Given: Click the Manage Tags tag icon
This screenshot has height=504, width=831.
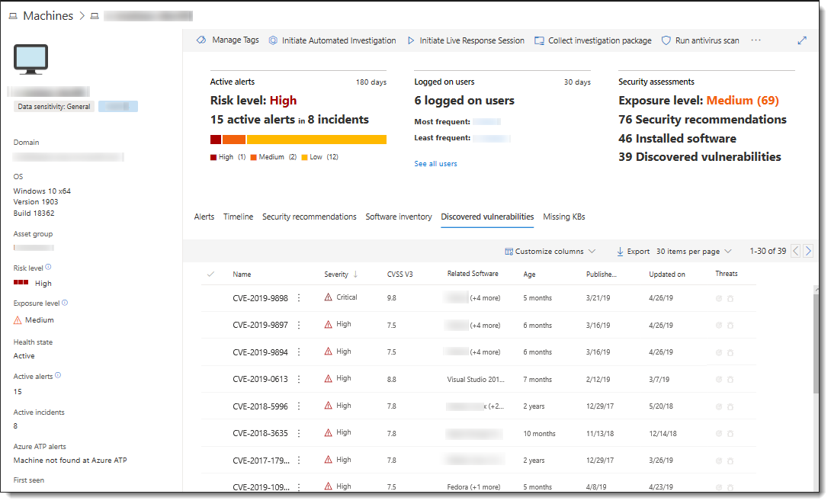Looking at the screenshot, I should pos(201,40).
